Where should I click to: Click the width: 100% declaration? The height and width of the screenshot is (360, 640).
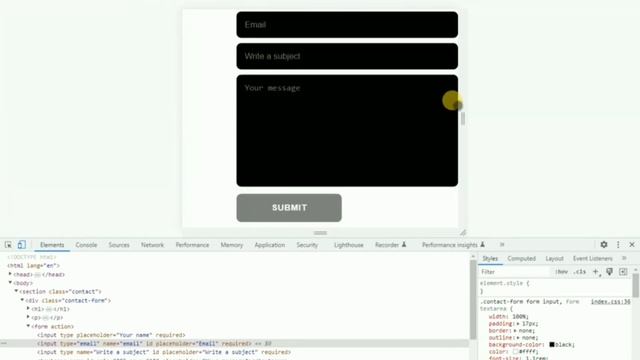coord(508,316)
